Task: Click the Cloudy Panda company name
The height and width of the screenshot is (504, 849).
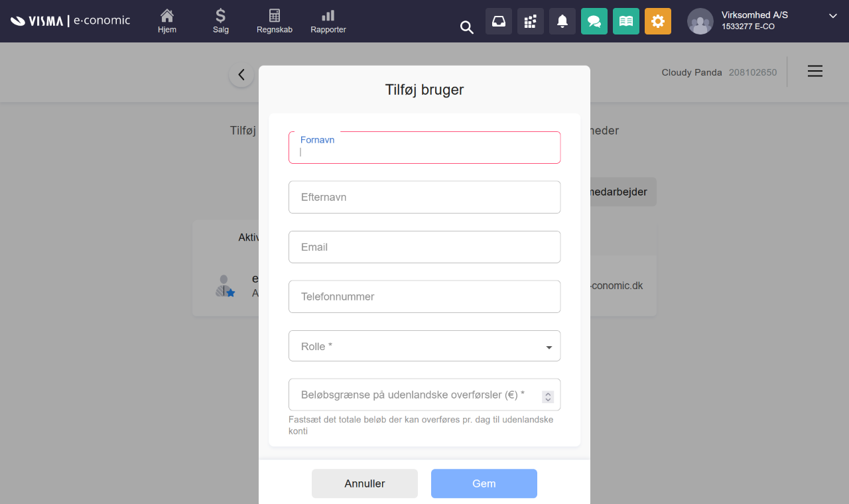Action: click(692, 72)
